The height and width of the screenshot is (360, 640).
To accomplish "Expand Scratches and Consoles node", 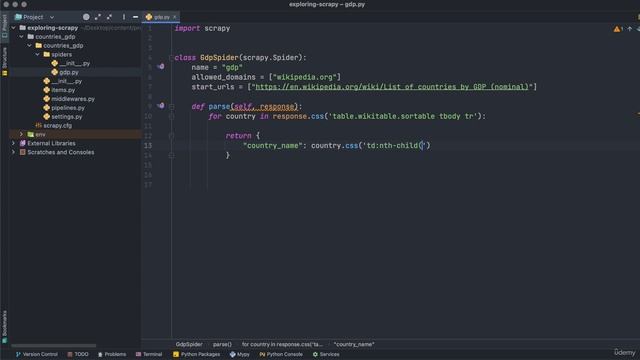I will click(x=14, y=152).
